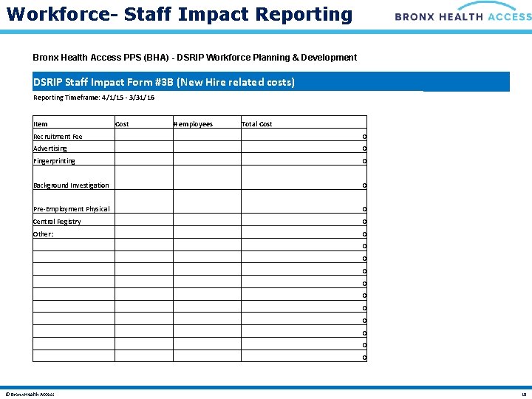
Task: Click the # employees cell for Advertising
Action: point(207,147)
